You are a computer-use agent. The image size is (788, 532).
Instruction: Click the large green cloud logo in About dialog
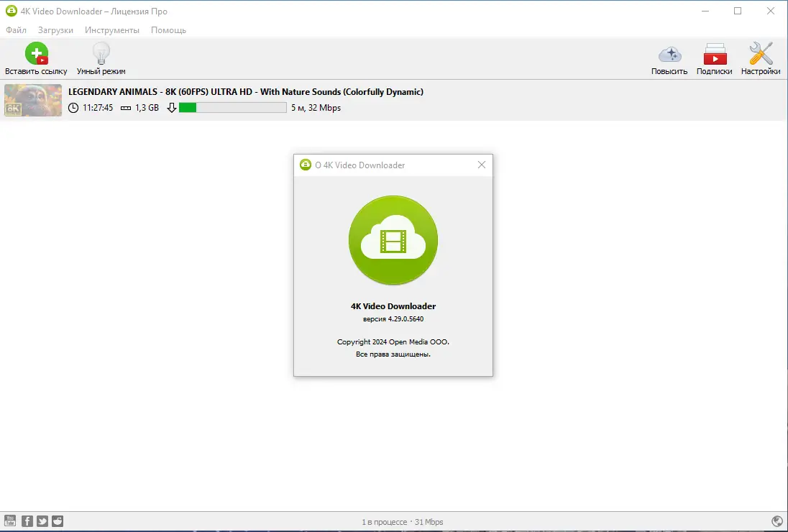[x=393, y=240]
